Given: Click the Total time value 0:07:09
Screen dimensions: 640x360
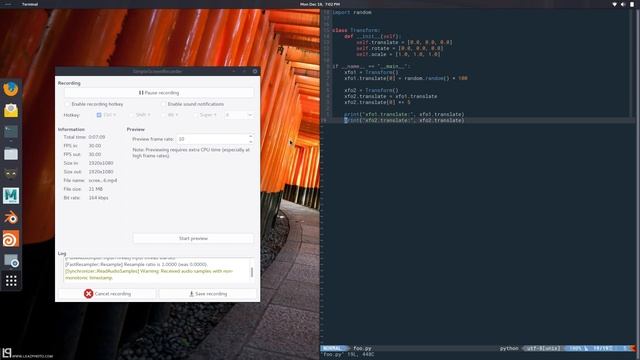Looking at the screenshot, I should click(97, 137).
